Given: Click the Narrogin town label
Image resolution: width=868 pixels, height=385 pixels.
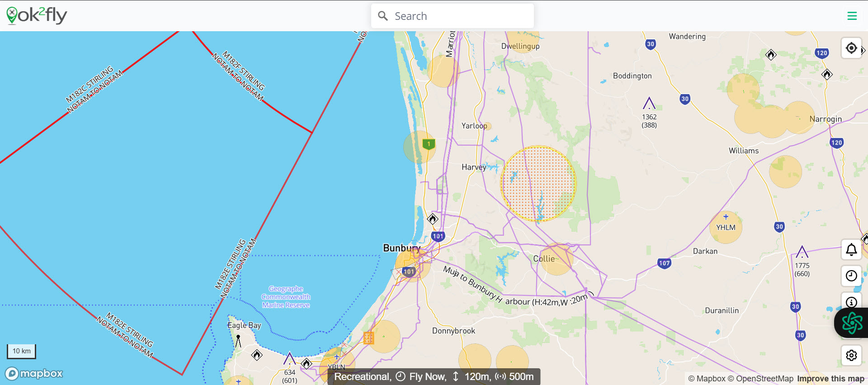Looking at the screenshot, I should point(826,119).
